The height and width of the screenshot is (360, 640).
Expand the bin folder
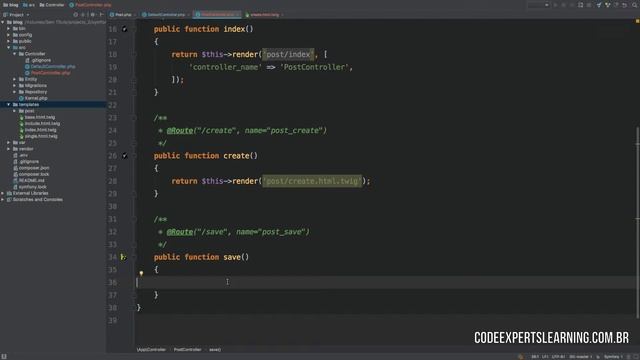9,29
